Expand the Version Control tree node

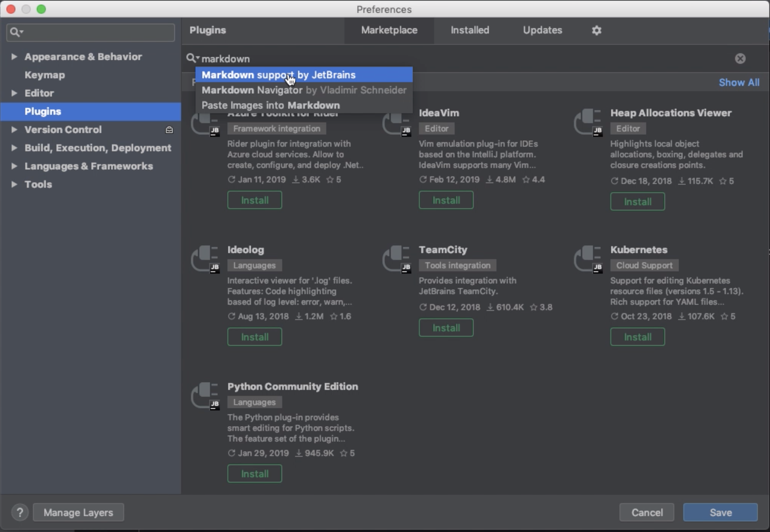14,130
